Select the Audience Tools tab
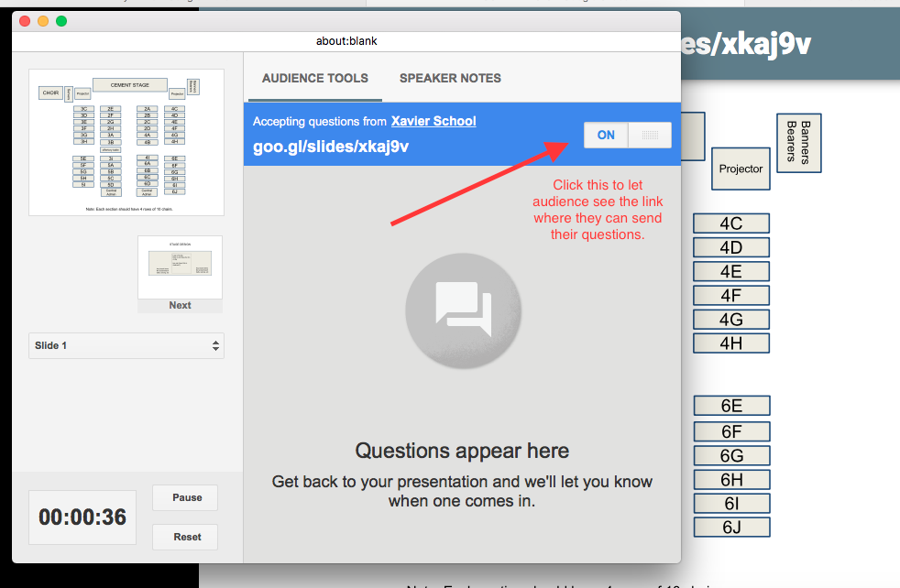The image size is (900, 588). click(x=315, y=79)
